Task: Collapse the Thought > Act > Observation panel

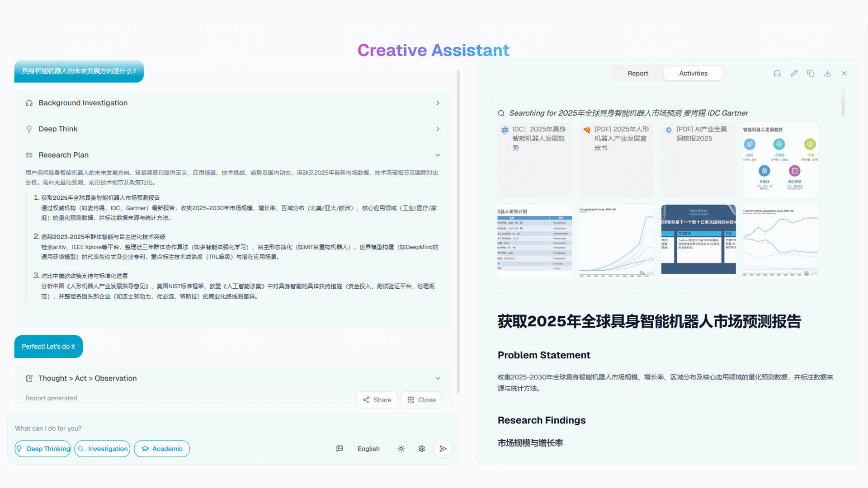Action: (x=438, y=378)
